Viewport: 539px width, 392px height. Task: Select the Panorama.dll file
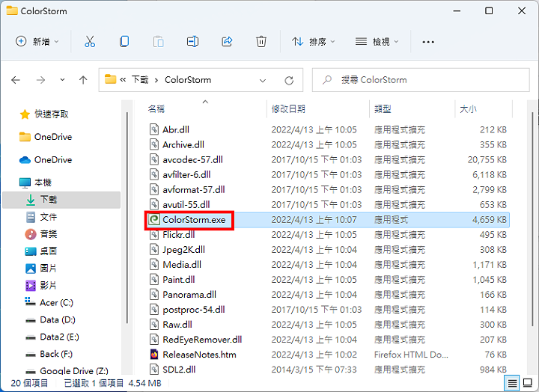click(189, 295)
